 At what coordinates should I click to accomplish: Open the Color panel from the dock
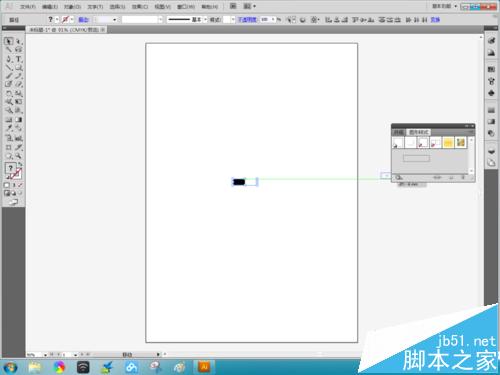[x=491, y=41]
